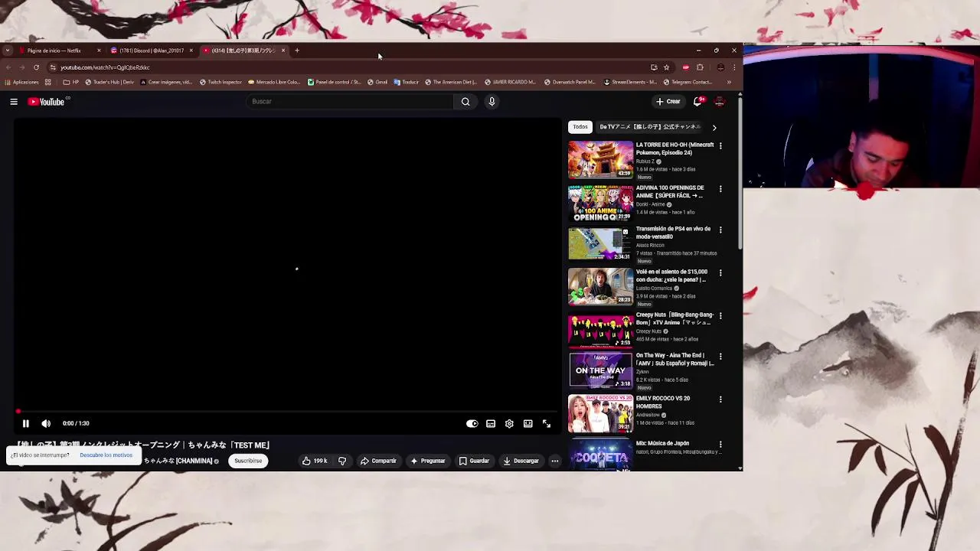Open options for Creepy Nuts Bling-Bang-Bang video
The height and width of the screenshot is (551, 980).
(x=720, y=315)
